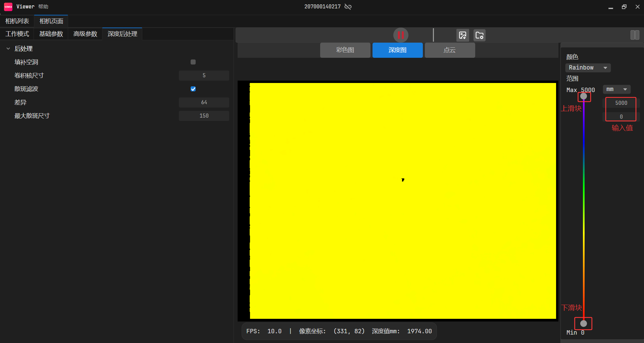Click the FPS 10.0 readout

point(264,331)
